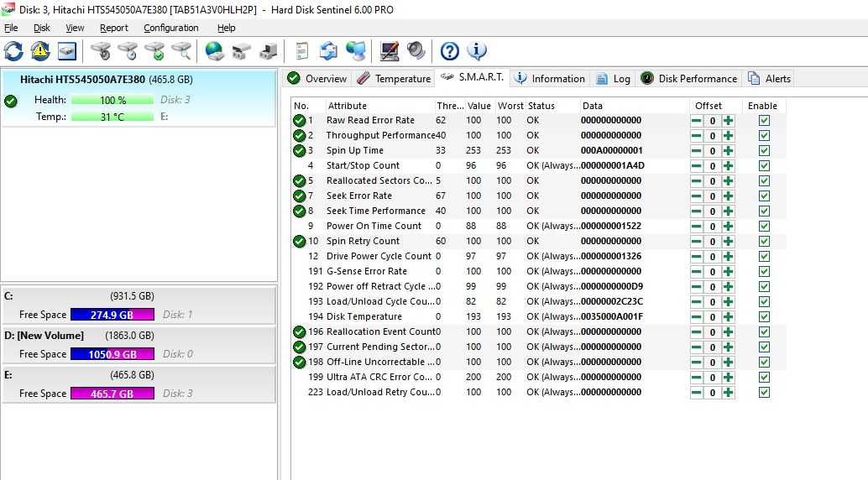
Task: Uncheck Enable for Throughput Performance
Action: [x=764, y=135]
